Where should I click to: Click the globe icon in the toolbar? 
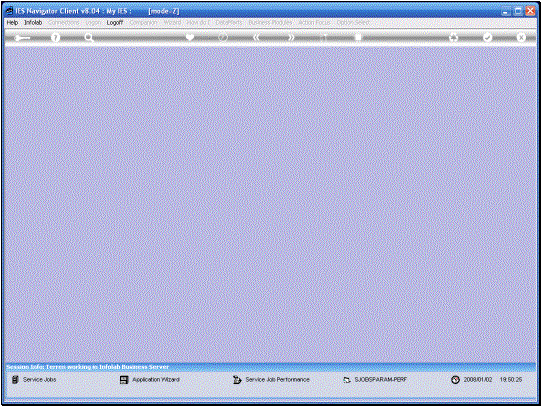(x=223, y=37)
